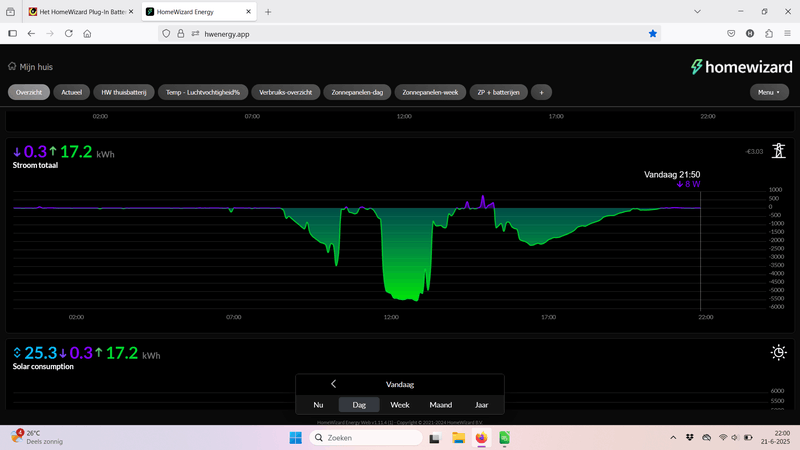Open the volume speaker tray icon
Screen dimensions: 800x450
(x=735, y=438)
